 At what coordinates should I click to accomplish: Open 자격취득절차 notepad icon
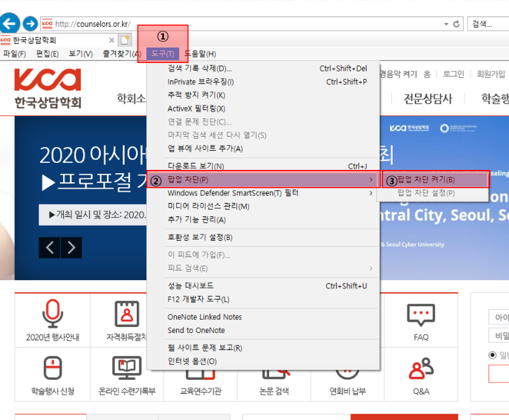pyautogui.click(x=127, y=314)
